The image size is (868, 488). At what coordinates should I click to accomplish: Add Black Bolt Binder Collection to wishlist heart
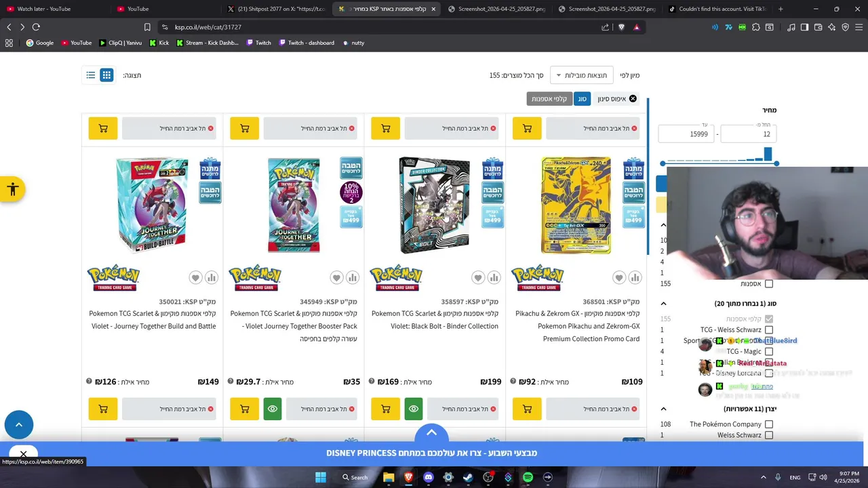tap(478, 277)
